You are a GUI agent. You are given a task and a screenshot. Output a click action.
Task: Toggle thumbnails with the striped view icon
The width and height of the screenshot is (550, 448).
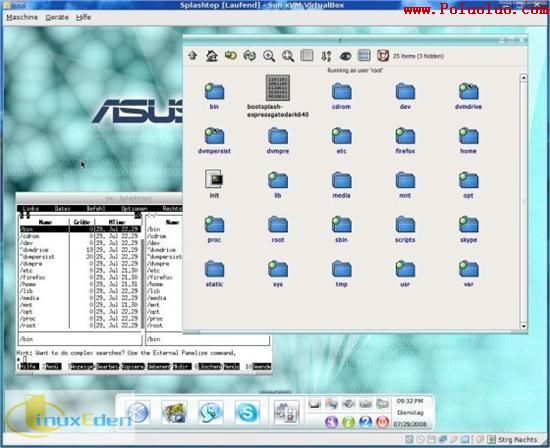coord(364,55)
